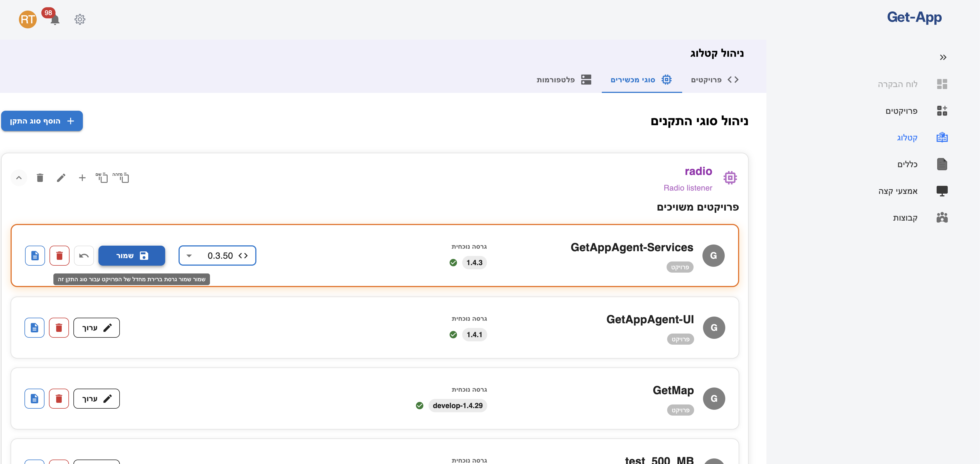This screenshot has width=980, height=464.
Task: Click test_500_MB project name
Action: point(659,460)
